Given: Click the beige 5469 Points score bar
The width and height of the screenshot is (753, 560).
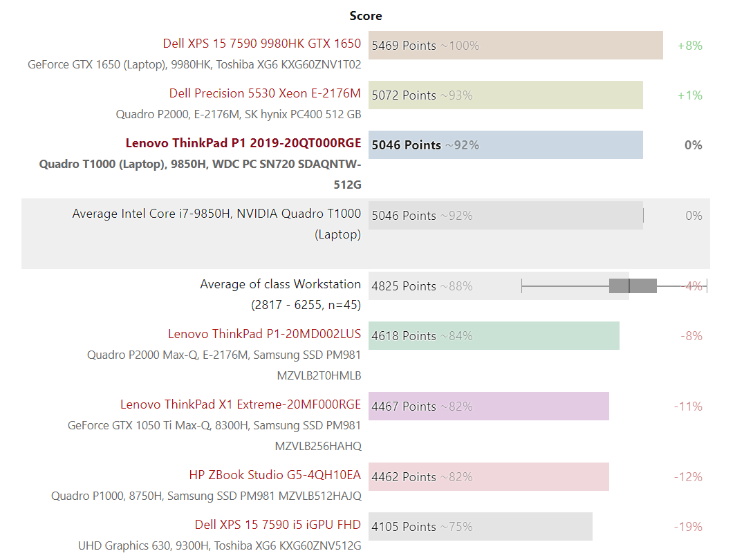Looking at the screenshot, I should [516, 46].
